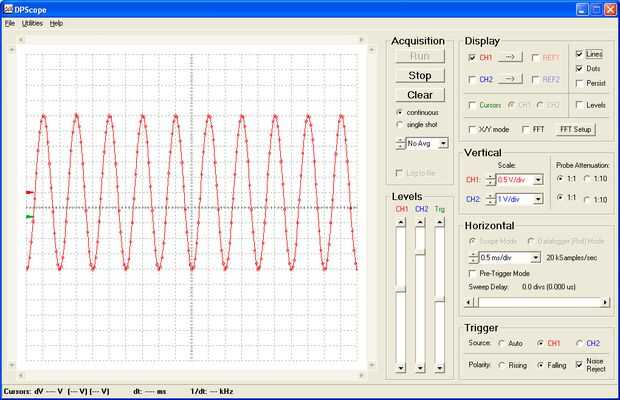Set CH2 probe attenuation to 1:1
This screenshot has width=620, height=400.
(560, 197)
